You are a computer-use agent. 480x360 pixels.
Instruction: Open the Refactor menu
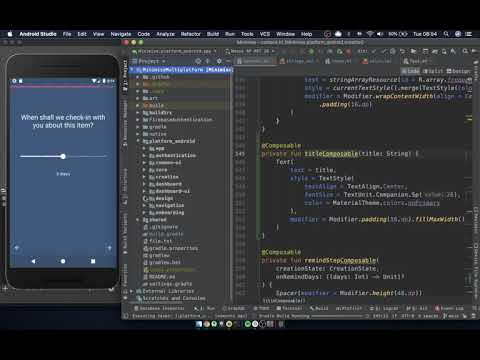point(191,34)
